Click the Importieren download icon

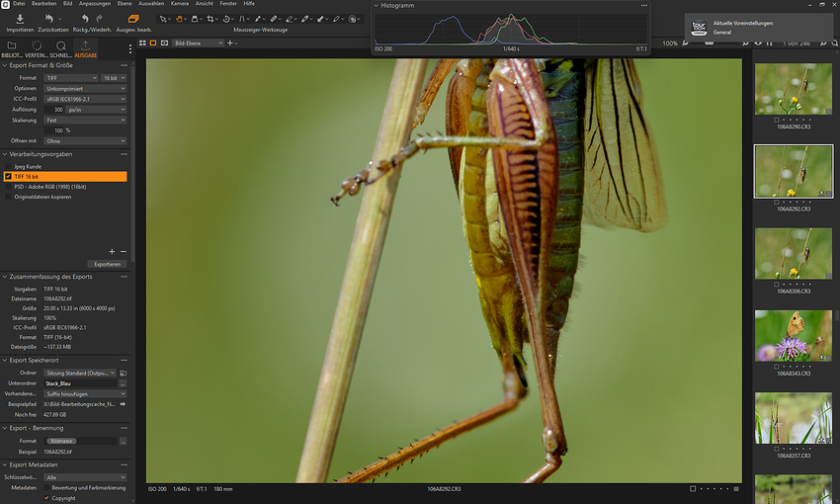click(20, 19)
